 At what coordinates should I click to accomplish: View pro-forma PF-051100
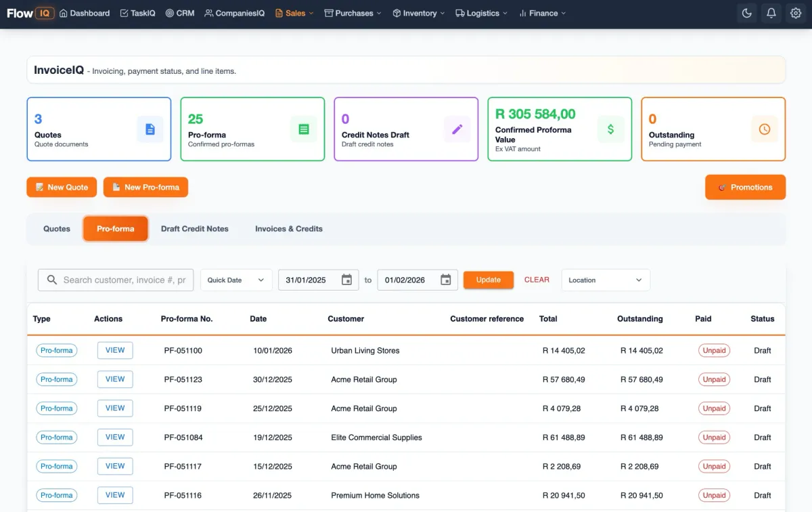click(x=115, y=350)
